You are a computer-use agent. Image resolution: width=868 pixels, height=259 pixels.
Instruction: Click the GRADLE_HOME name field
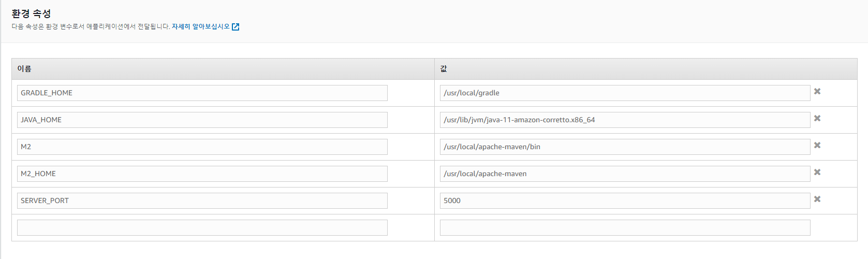click(x=202, y=93)
